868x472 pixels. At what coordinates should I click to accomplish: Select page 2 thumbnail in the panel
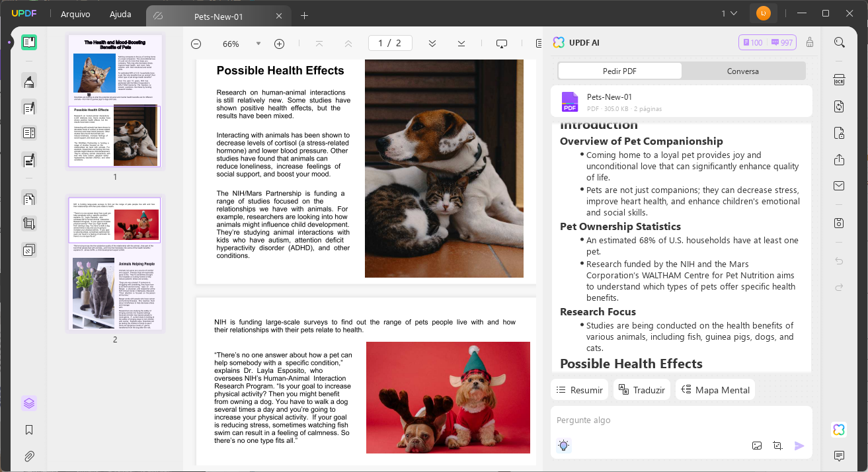(x=114, y=263)
